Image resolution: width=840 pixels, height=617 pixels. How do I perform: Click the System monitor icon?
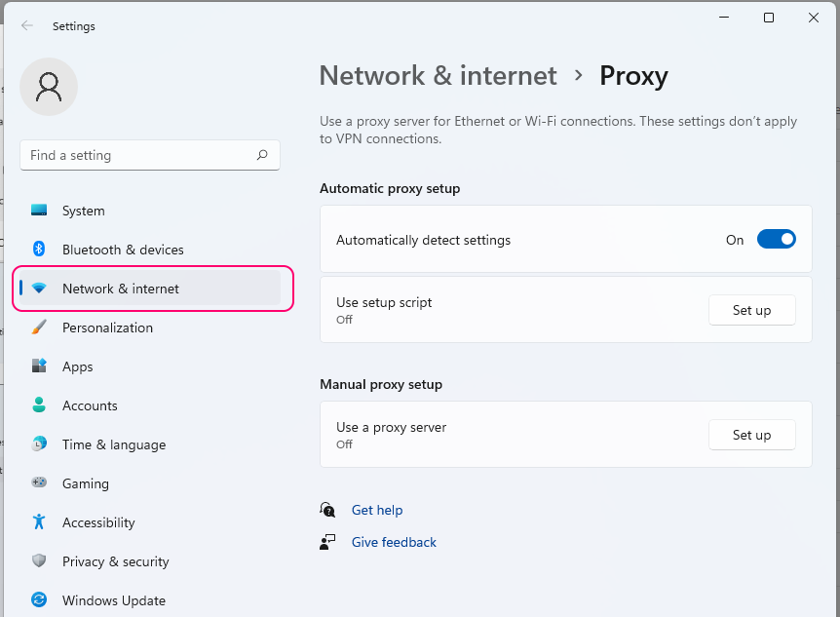pos(39,211)
